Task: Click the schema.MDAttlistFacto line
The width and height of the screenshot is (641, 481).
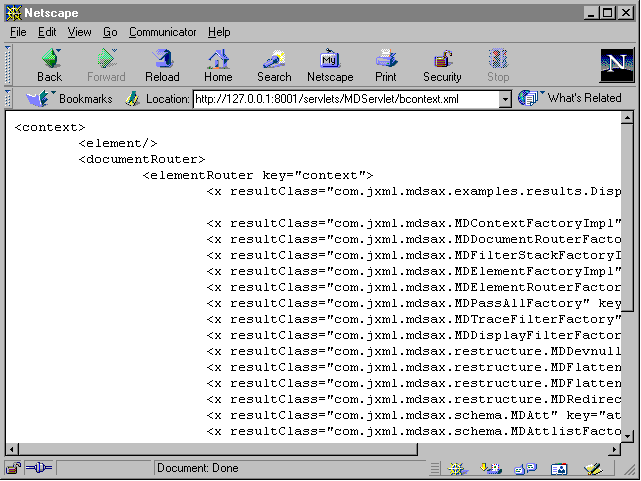Action: pyautogui.click(x=414, y=432)
